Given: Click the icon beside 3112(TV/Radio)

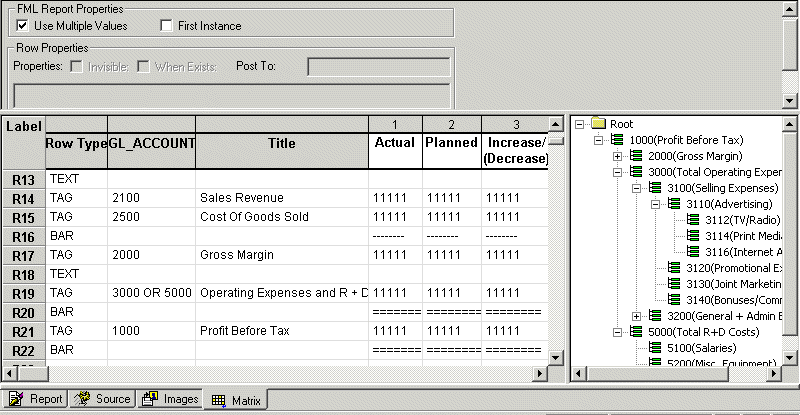Looking at the screenshot, I should pos(693,219).
